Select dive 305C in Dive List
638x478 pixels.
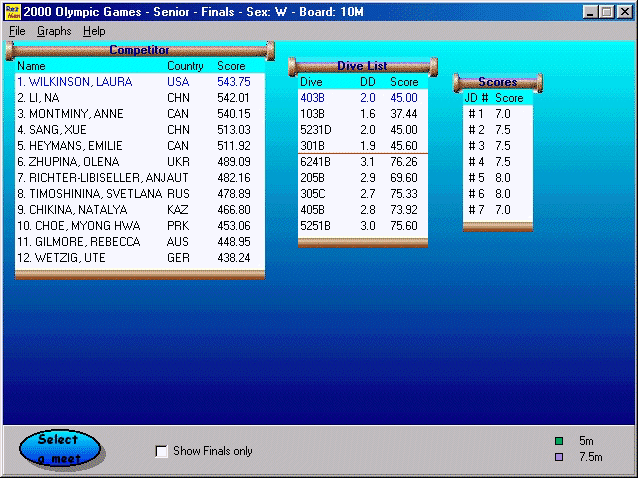[363, 194]
